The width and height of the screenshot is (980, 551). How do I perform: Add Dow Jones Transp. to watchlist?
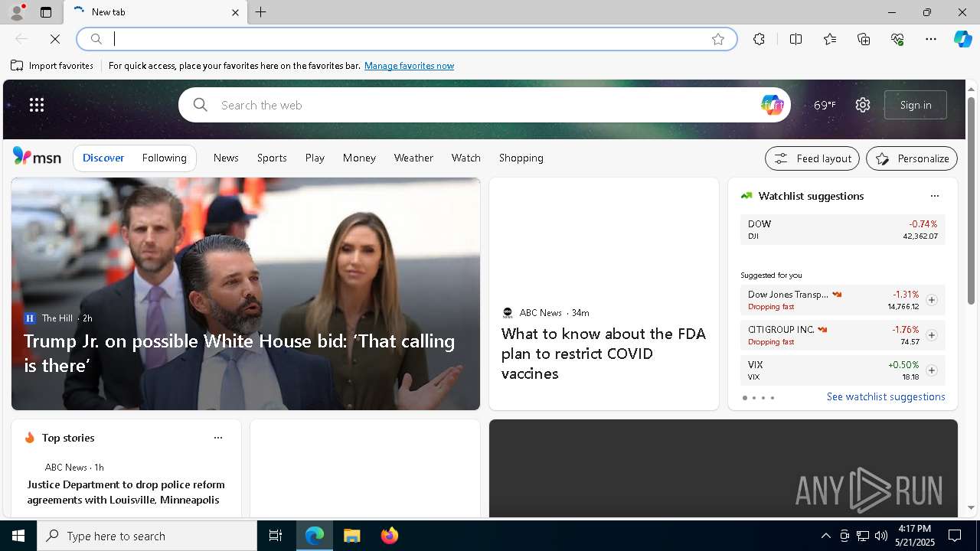click(x=931, y=300)
